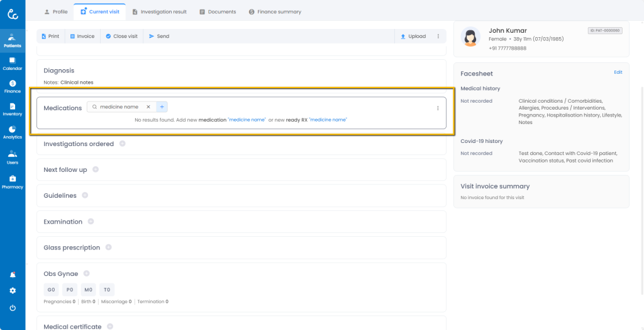Open the Medications section kebab menu

click(x=438, y=108)
